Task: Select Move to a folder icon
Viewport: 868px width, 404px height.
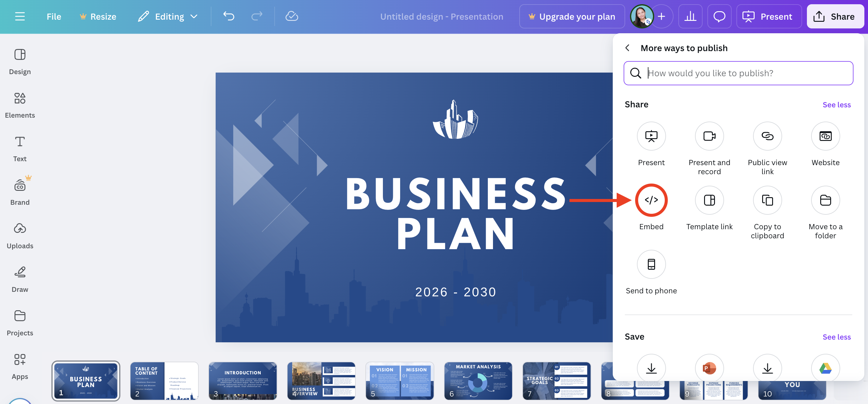Action: [825, 200]
